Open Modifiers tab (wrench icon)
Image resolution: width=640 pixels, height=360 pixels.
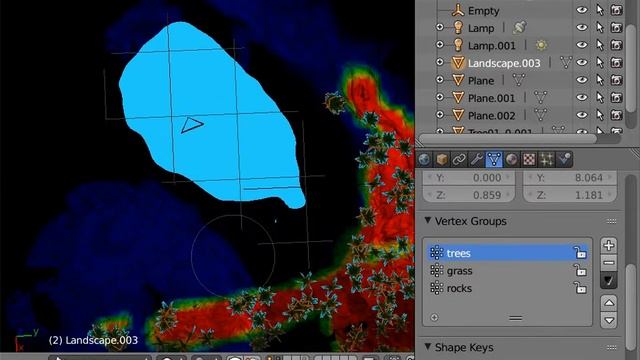[x=476, y=159]
